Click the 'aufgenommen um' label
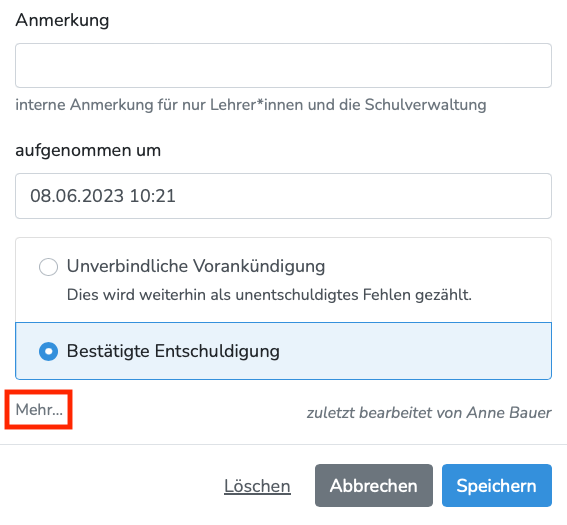 88,150
